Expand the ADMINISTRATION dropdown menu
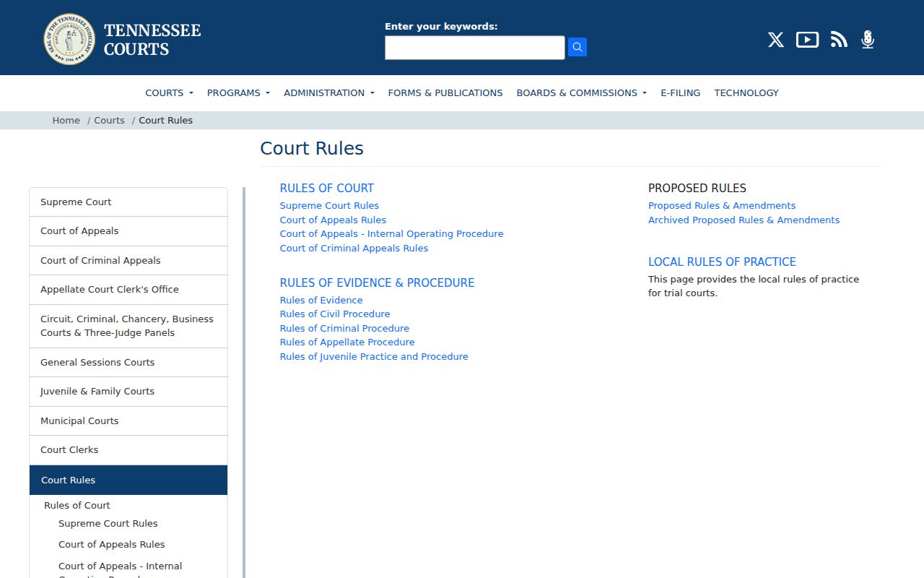Viewport: 924px width, 578px height. 329,92
